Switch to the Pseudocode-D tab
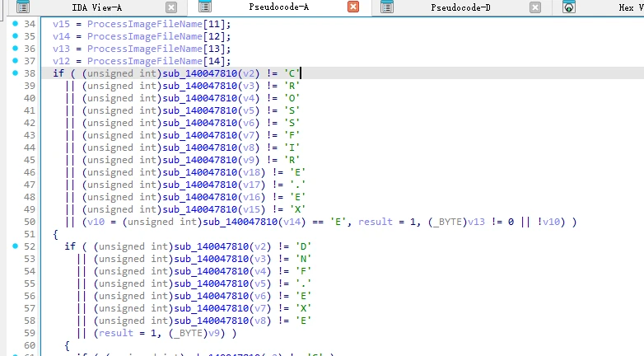644x356 pixels. click(x=460, y=7)
